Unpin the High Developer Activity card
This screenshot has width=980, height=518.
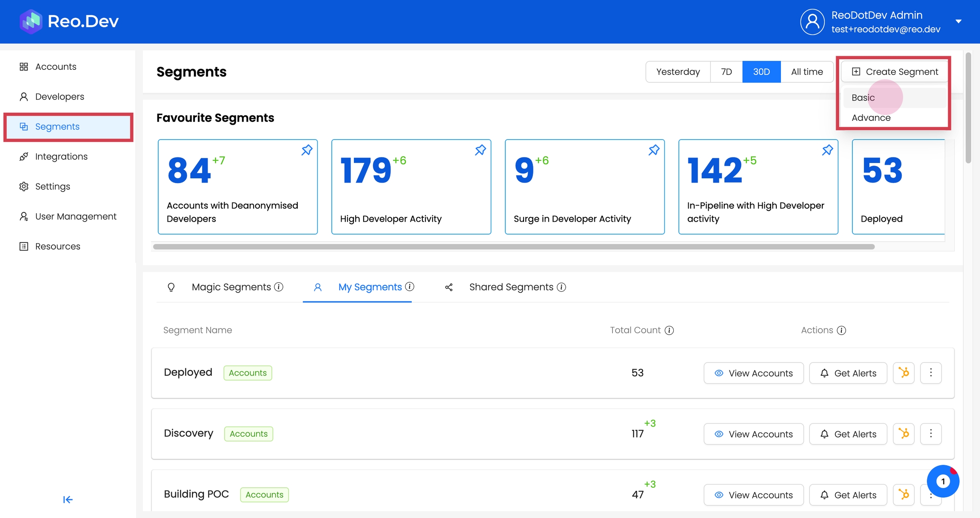[480, 150]
